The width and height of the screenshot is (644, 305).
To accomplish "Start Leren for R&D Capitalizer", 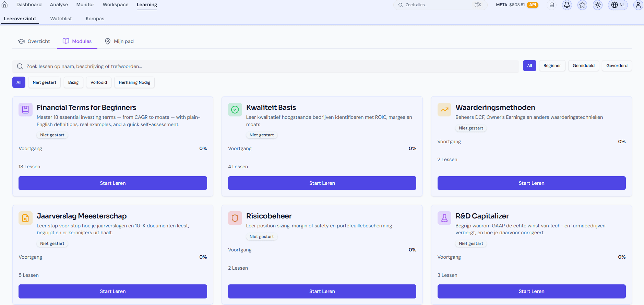I will (x=532, y=291).
